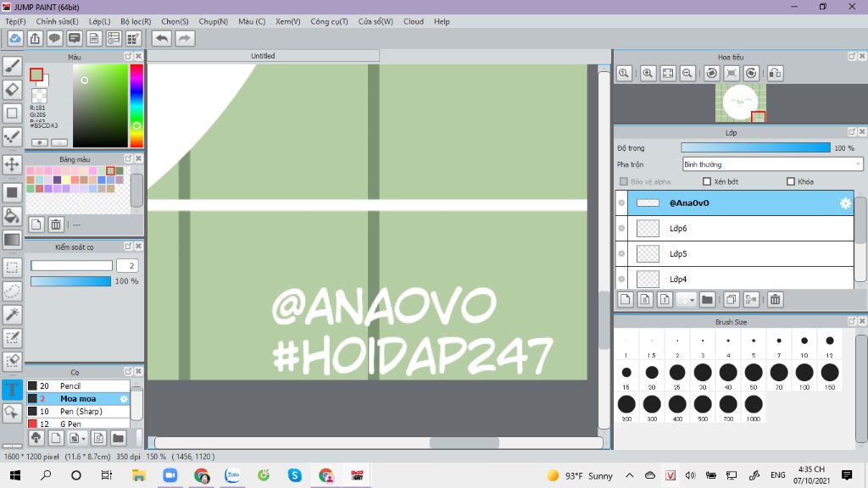Open settings gear of Moa moa brush
868x488 pixels.
[124, 398]
